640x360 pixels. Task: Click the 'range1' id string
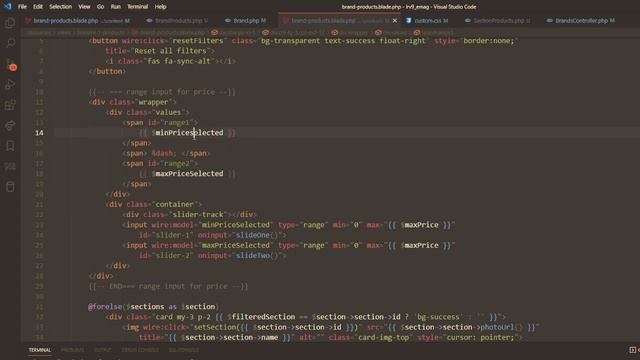click(x=176, y=122)
